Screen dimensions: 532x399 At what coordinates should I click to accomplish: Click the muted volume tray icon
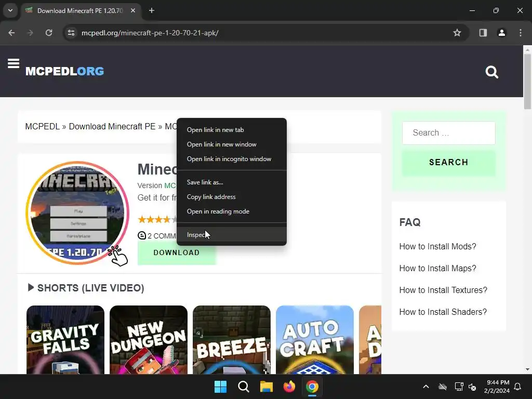472,387
